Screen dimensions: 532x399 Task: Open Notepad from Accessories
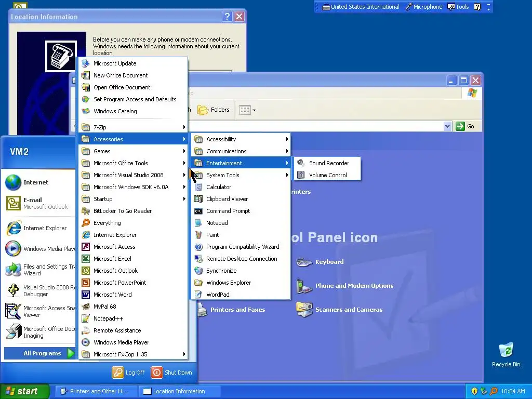tap(241, 223)
